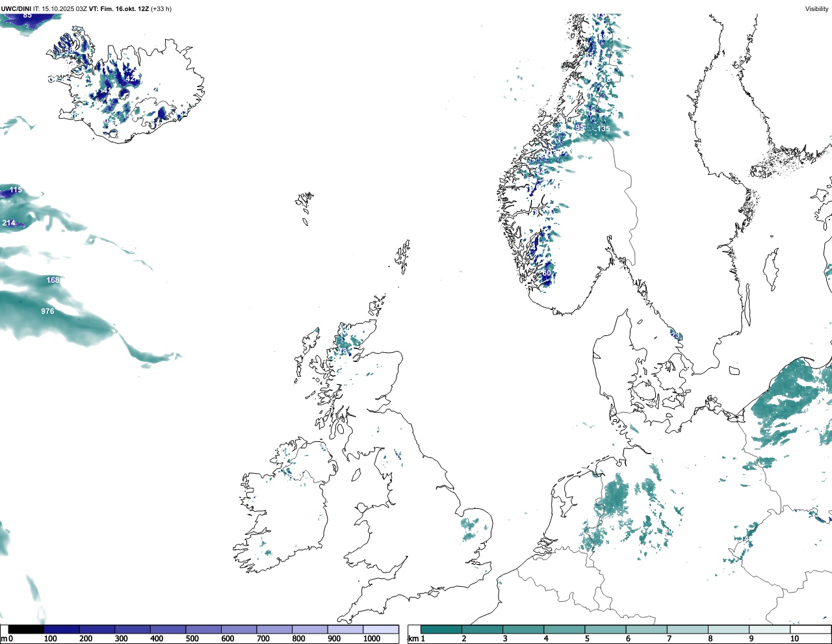The width and height of the screenshot is (832, 644).
Task: Click the '42' value over central Iceland
Action: click(x=130, y=79)
